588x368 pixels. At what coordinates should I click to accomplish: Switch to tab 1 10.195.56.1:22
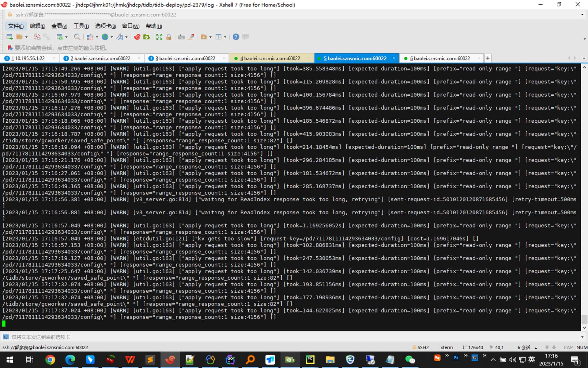(x=28, y=58)
